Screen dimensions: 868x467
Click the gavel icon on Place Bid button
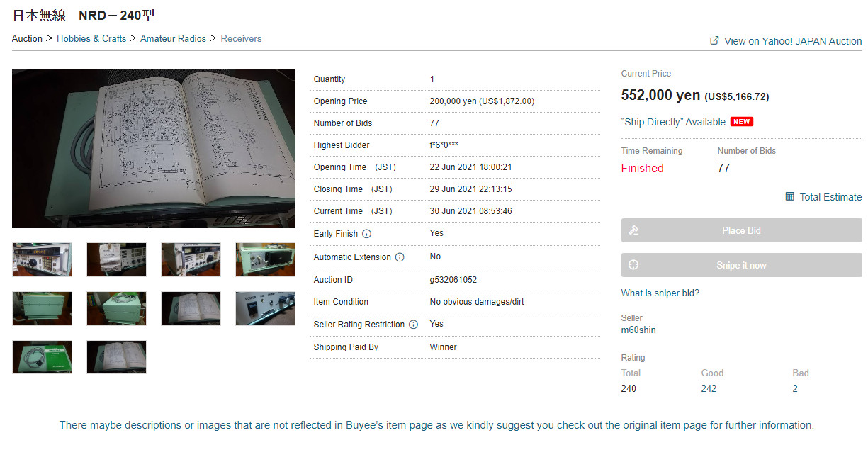coord(634,230)
